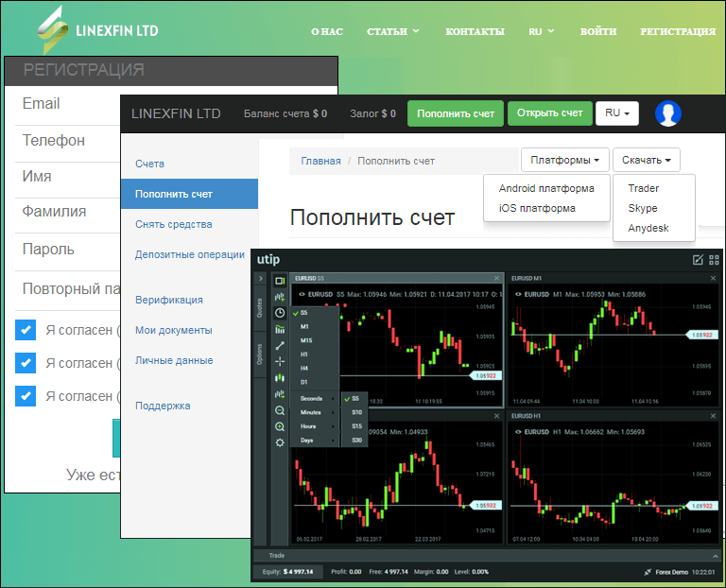Click the timeframe clock icon in utip toolbar
This screenshot has width=726, height=588.
pos(280,312)
